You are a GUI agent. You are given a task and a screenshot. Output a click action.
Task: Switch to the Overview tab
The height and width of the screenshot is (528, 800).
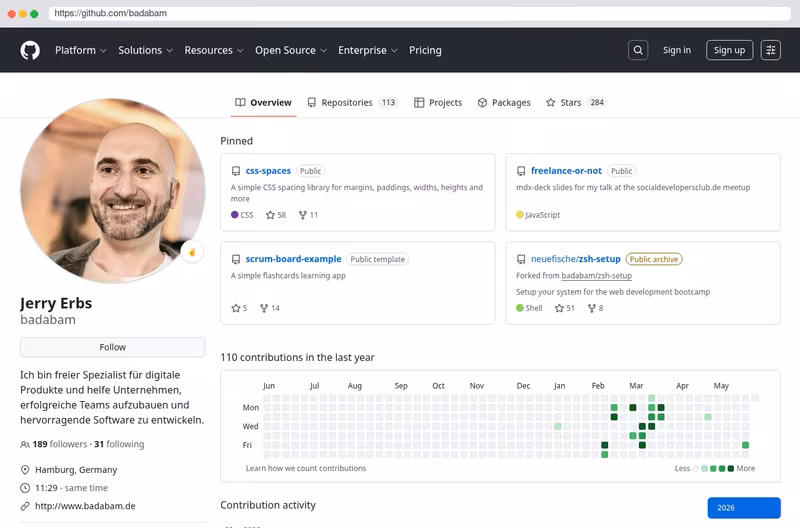click(263, 103)
